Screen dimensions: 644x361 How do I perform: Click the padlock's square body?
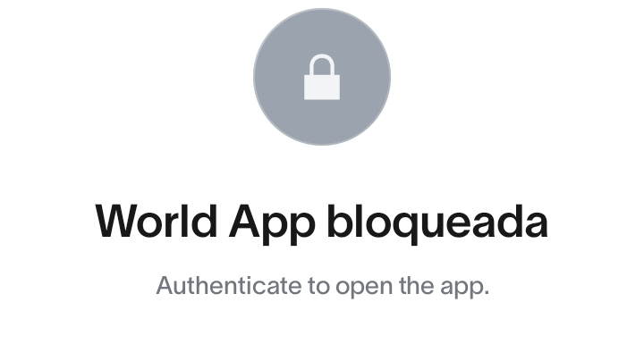pyautogui.click(x=322, y=87)
